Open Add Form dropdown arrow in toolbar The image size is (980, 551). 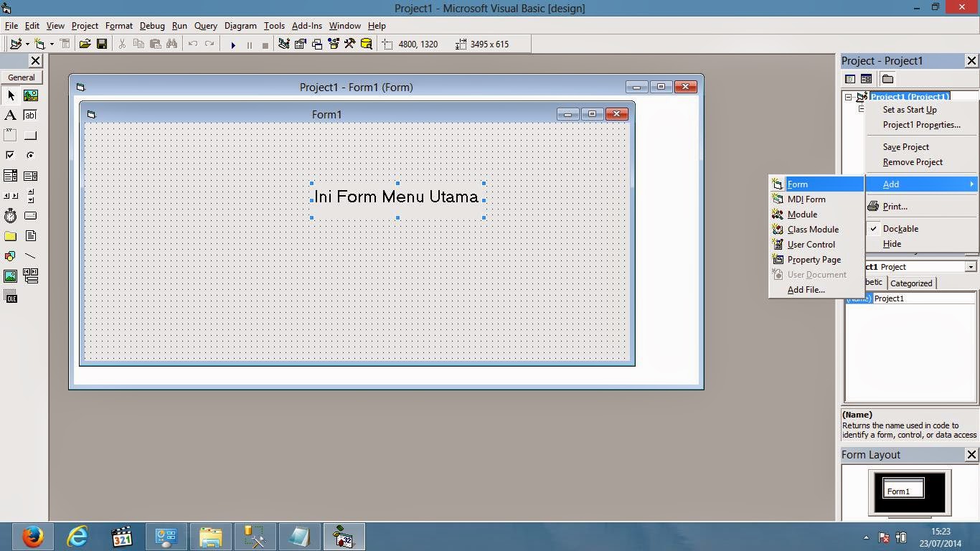click(x=51, y=44)
